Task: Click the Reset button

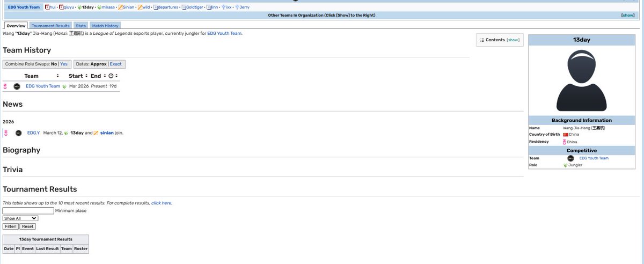Action: pyautogui.click(x=28, y=226)
